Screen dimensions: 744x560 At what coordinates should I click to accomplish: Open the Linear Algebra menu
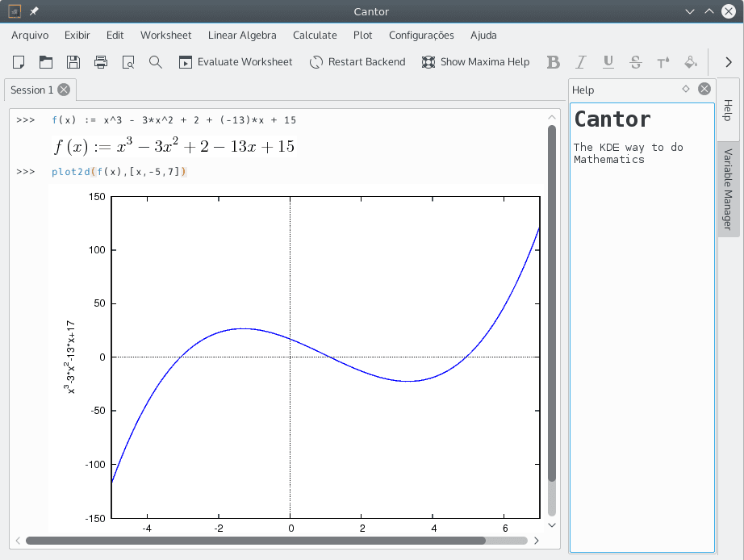(x=242, y=35)
